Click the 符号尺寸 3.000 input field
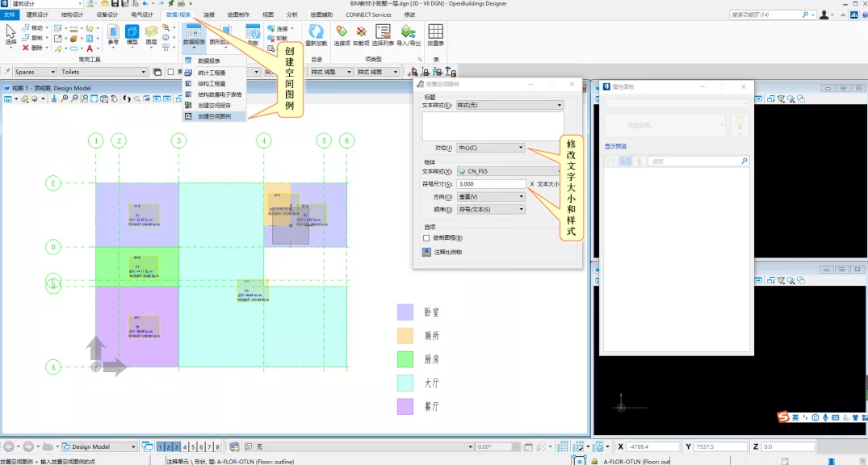 pyautogui.click(x=491, y=184)
